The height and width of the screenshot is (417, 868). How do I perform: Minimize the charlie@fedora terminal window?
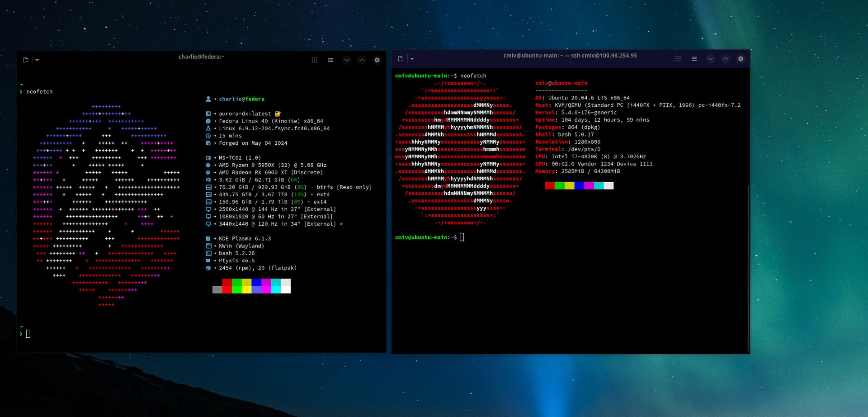[347, 60]
